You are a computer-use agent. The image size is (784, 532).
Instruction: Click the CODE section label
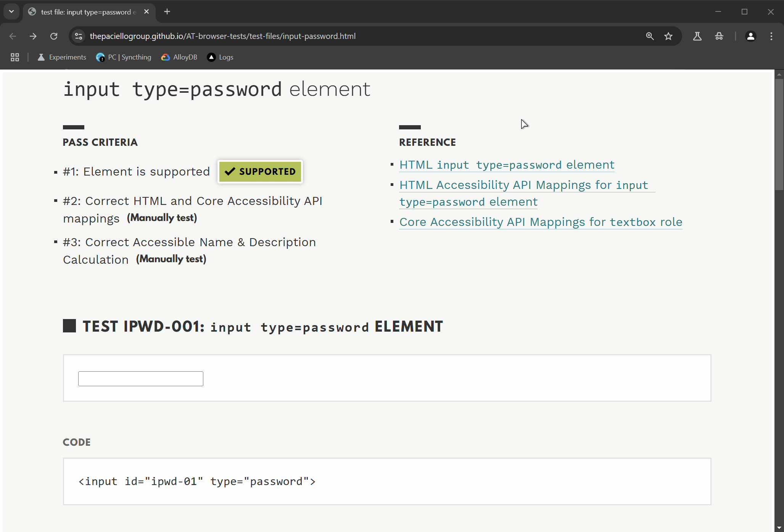pyautogui.click(x=77, y=442)
